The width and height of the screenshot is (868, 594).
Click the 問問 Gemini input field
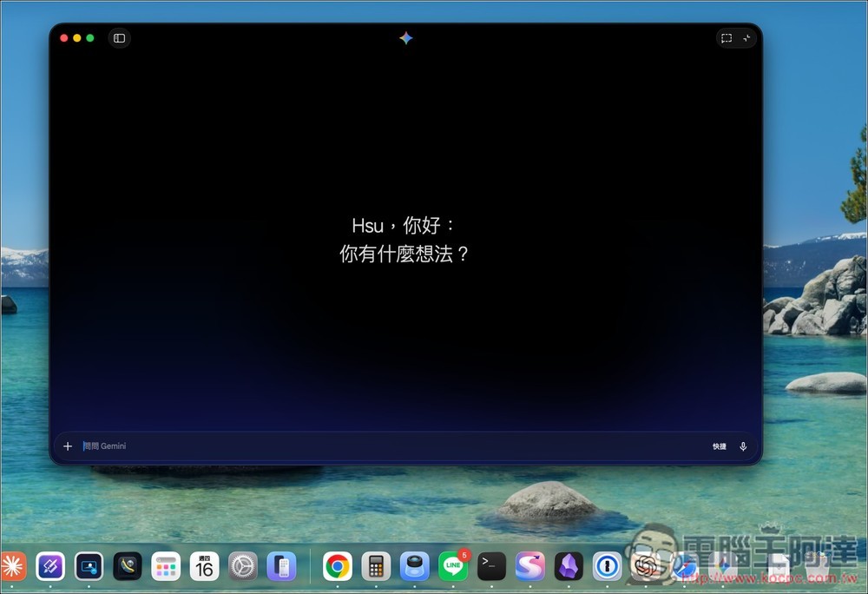point(260,445)
